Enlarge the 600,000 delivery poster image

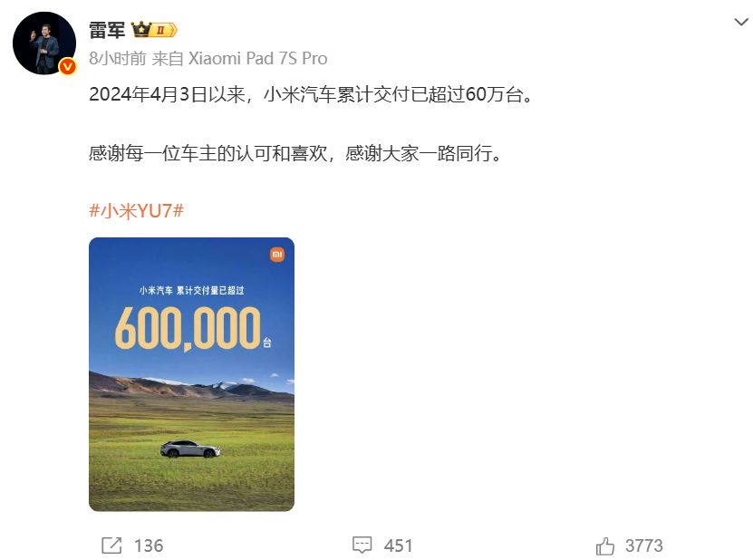pos(191,374)
